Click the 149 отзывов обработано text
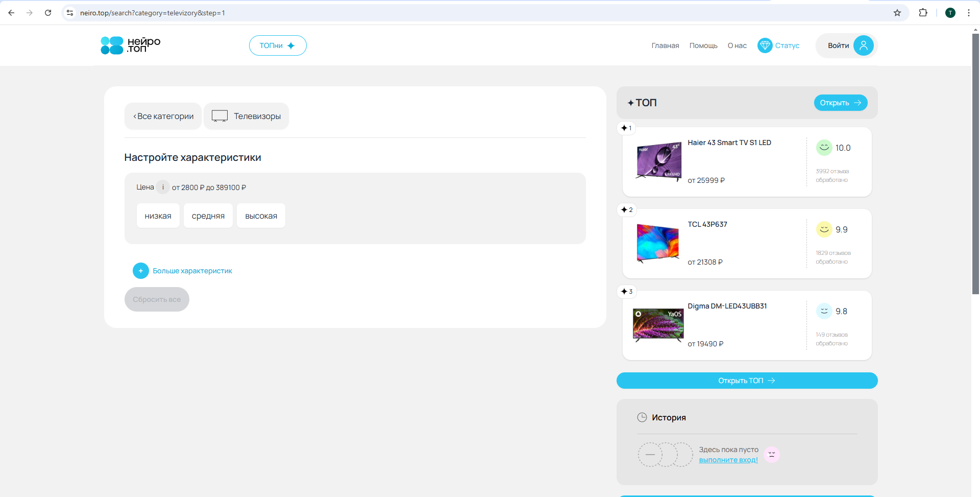Viewport: 980px width, 497px height. [x=831, y=339]
